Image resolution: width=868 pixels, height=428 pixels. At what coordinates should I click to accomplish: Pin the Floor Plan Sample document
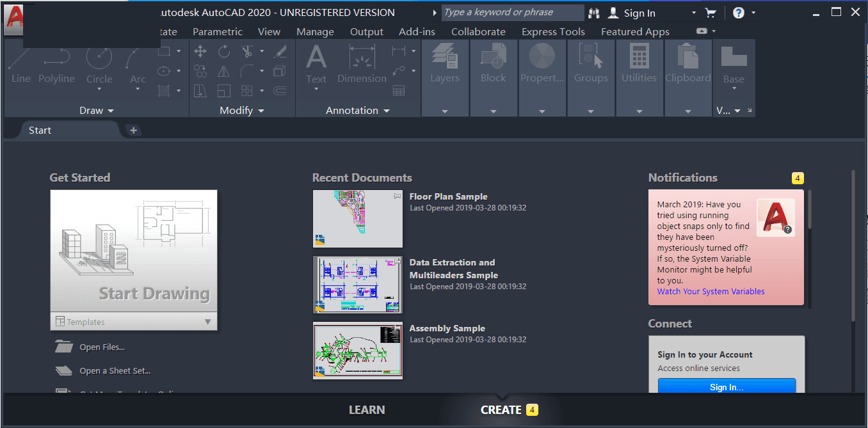(x=398, y=196)
